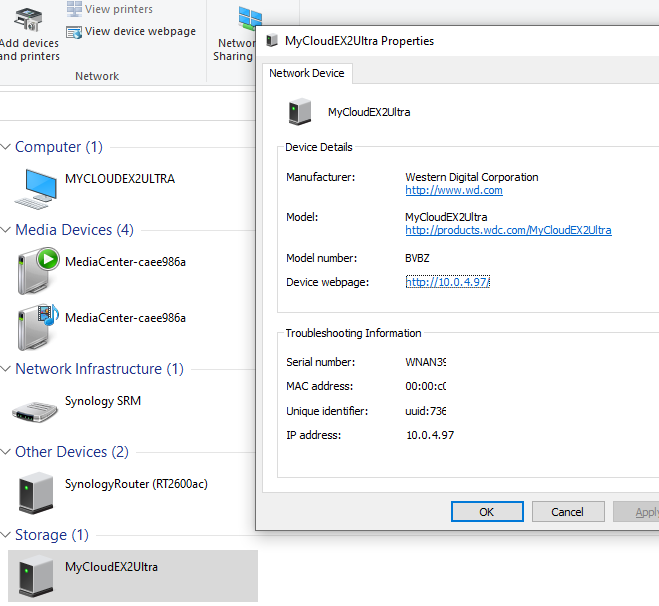The image size is (659, 606).
Task: Click the Model value MyCloudEX2Ultra text
Action: click(446, 217)
